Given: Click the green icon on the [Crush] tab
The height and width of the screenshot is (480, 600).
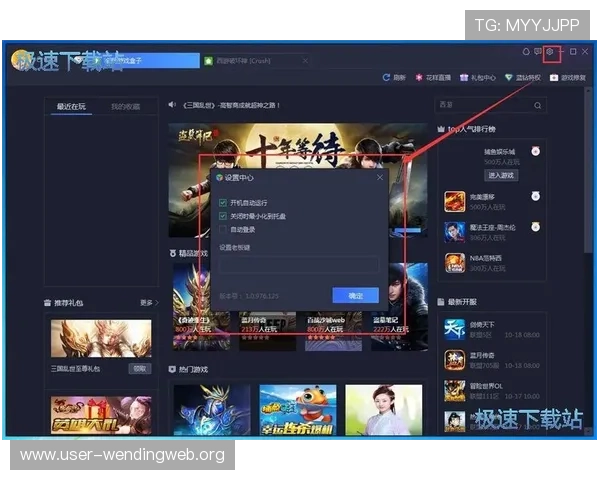Looking at the screenshot, I should (208, 60).
